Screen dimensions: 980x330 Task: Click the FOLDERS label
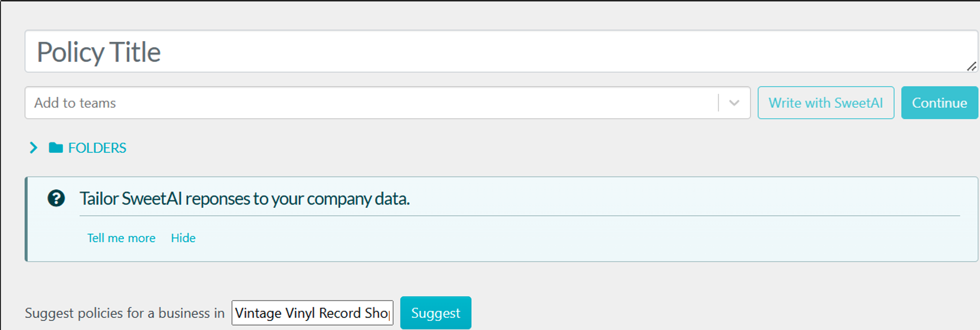coord(97,148)
